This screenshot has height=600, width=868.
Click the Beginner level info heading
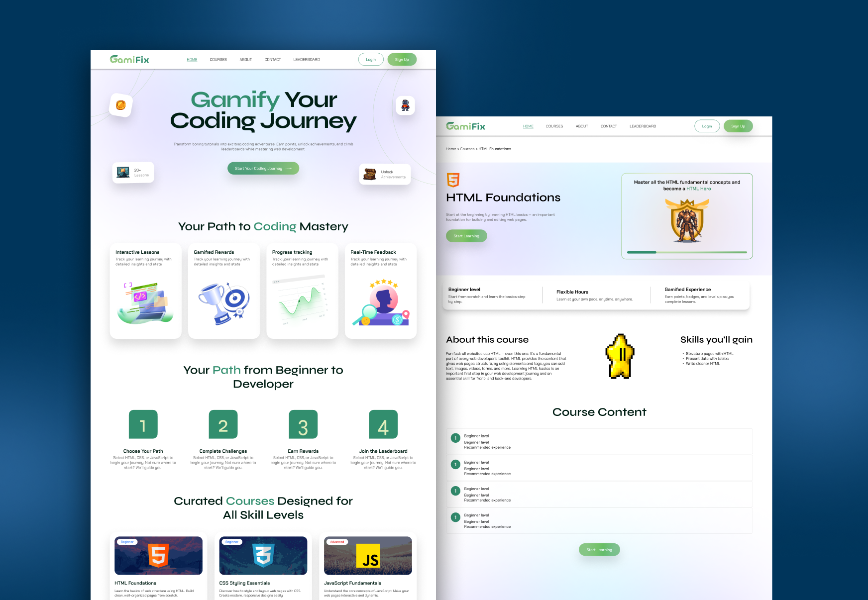tap(464, 290)
